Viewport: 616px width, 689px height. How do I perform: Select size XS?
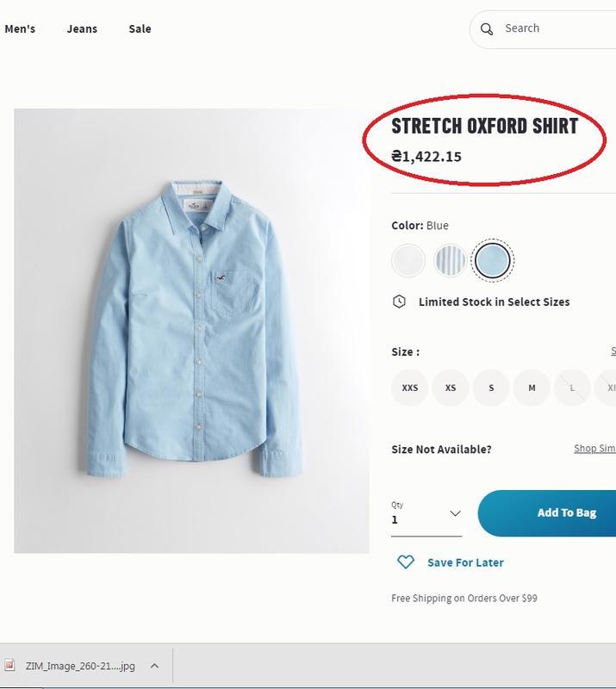451,388
